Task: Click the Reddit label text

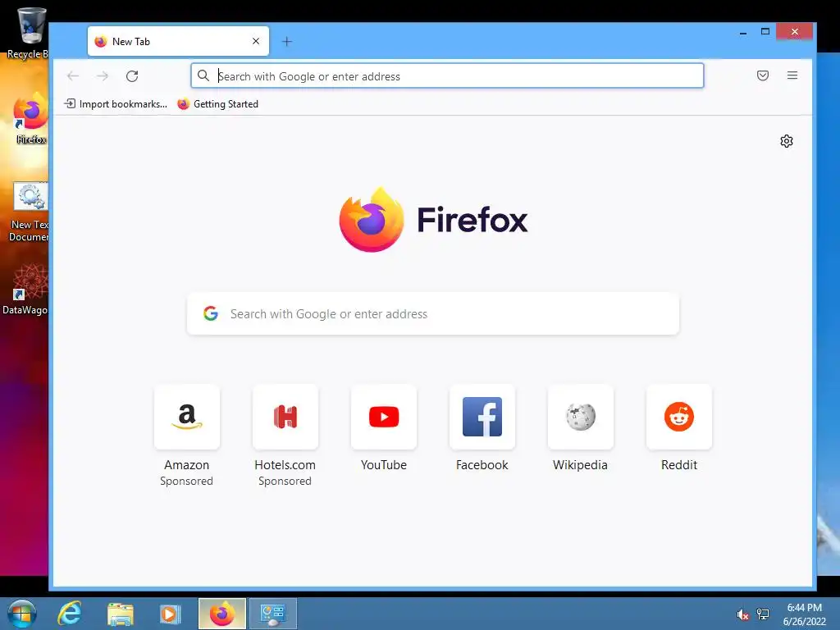Action: [x=679, y=465]
